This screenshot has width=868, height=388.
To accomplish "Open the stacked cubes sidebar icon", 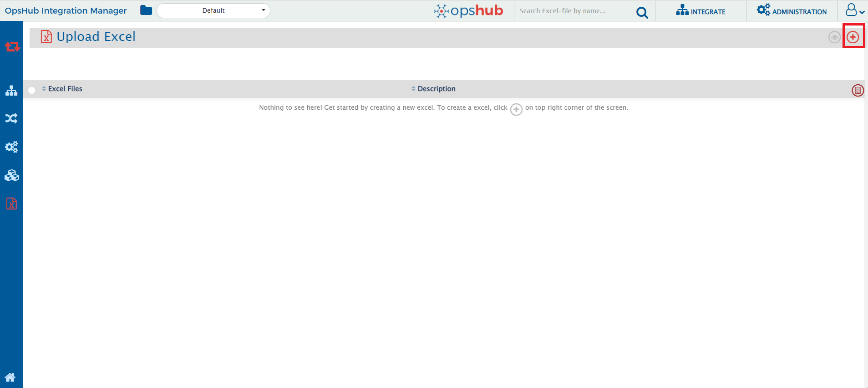I will click(x=11, y=175).
